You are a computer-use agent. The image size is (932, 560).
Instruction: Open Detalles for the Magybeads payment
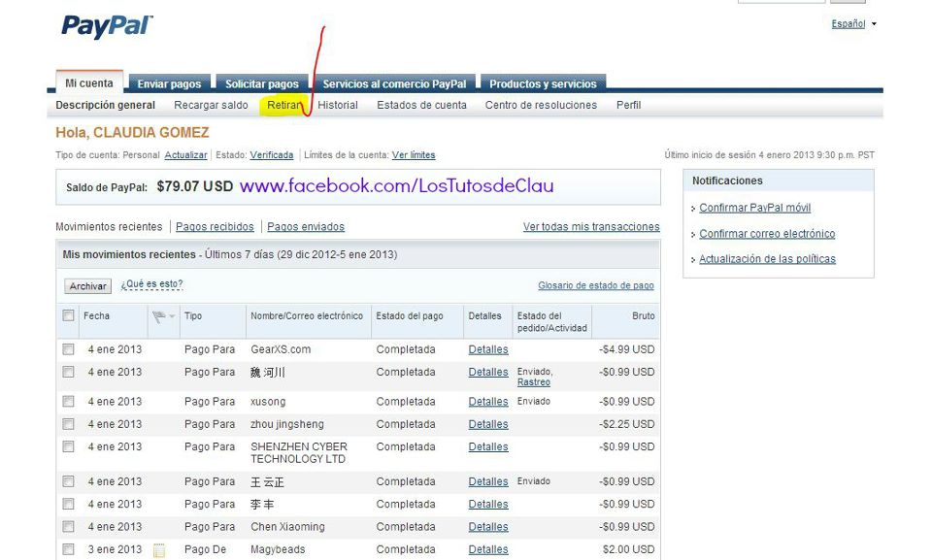tap(488, 550)
